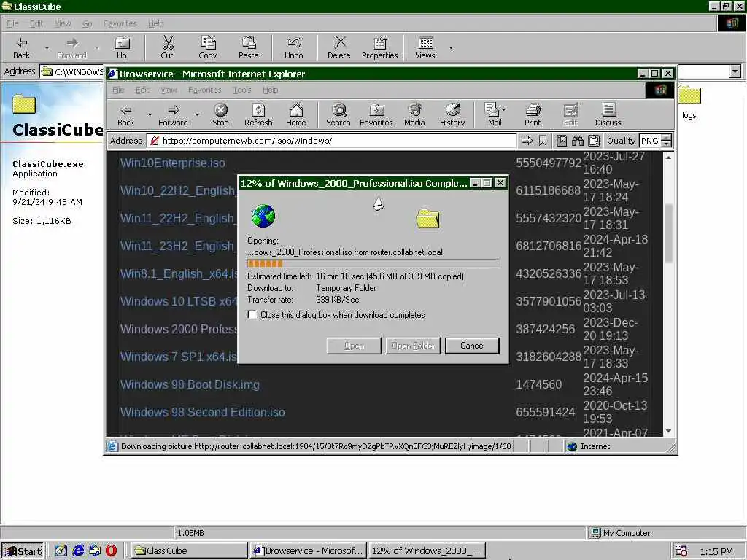This screenshot has width=747, height=560.
Task: Open the View menu in the ClassiCube window
Action: [x=63, y=23]
